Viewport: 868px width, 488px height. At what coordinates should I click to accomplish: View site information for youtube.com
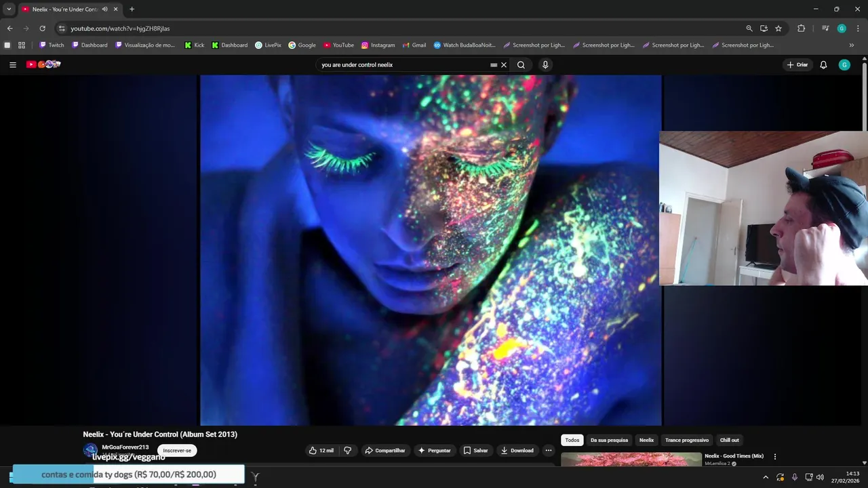pyautogui.click(x=62, y=28)
